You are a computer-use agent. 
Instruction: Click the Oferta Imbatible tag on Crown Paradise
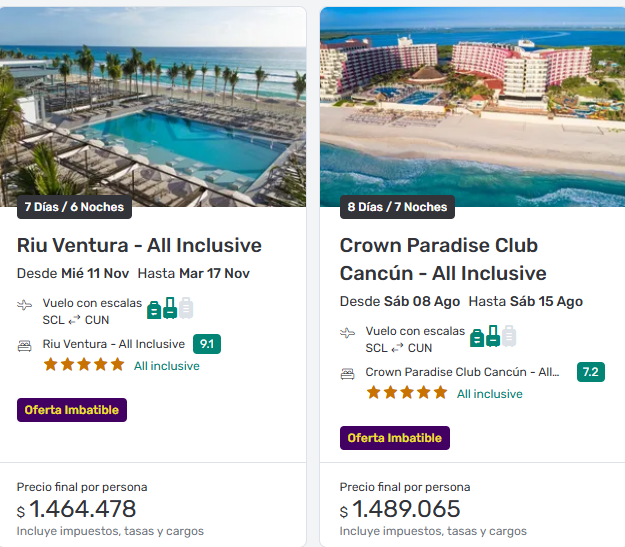(395, 438)
